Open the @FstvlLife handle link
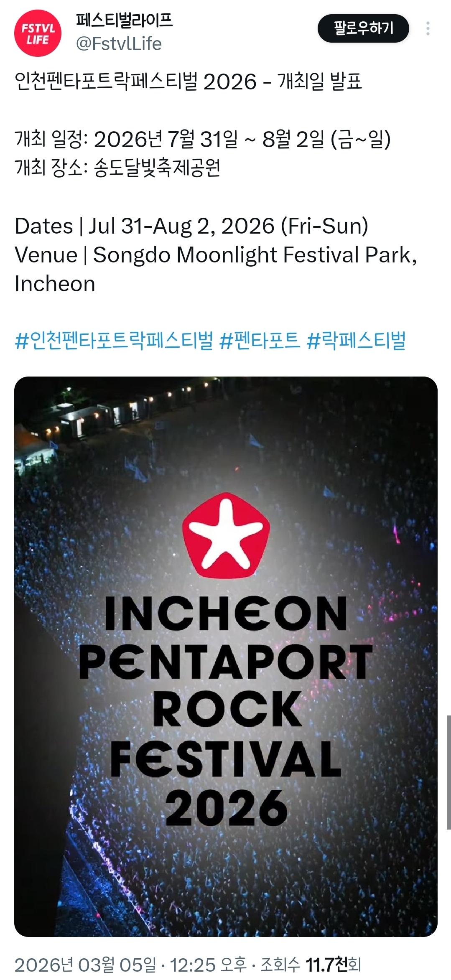 coord(119,44)
